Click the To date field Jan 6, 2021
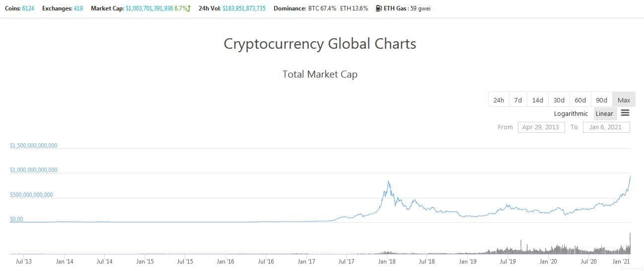Viewport: 644px width, 271px height. pos(605,127)
